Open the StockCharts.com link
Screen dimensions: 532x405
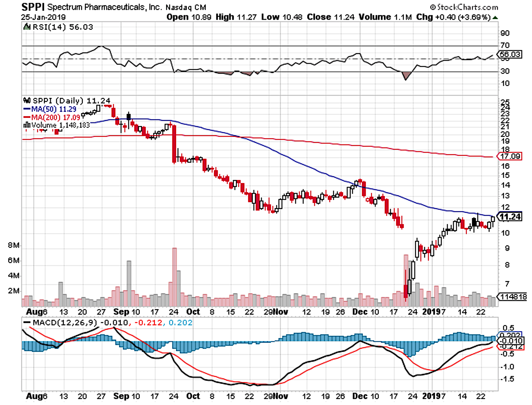(467, 7)
